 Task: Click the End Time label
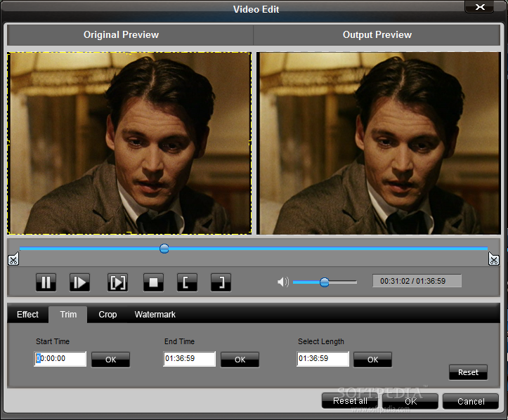(179, 341)
